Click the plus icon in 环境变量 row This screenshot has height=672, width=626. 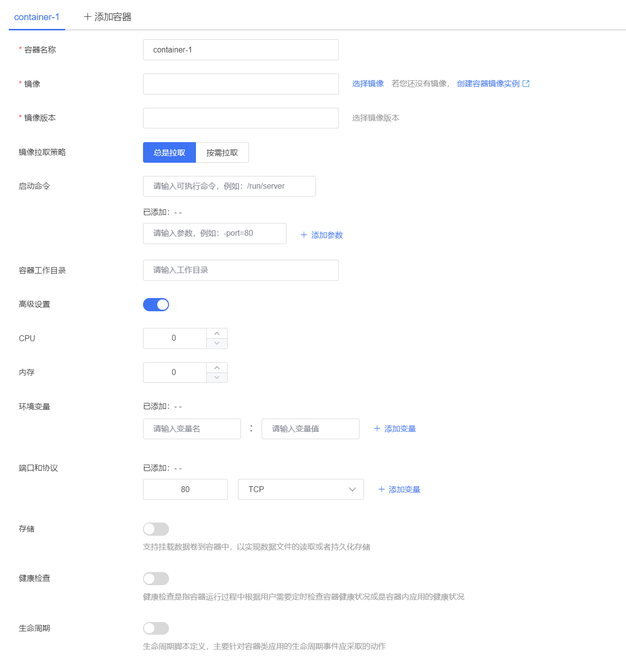coord(377,428)
